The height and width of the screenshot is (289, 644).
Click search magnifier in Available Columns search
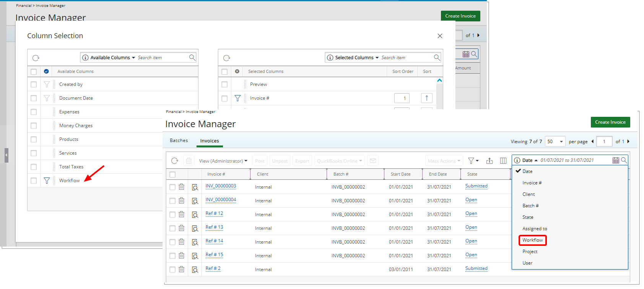[x=192, y=57]
